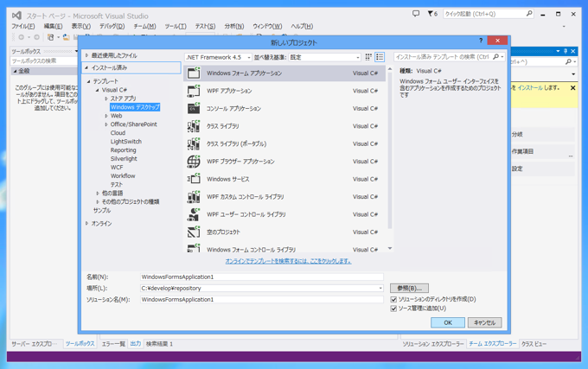
Task: Select the WPF カスタム コントロール ライブラリ icon
Action: [x=194, y=196]
